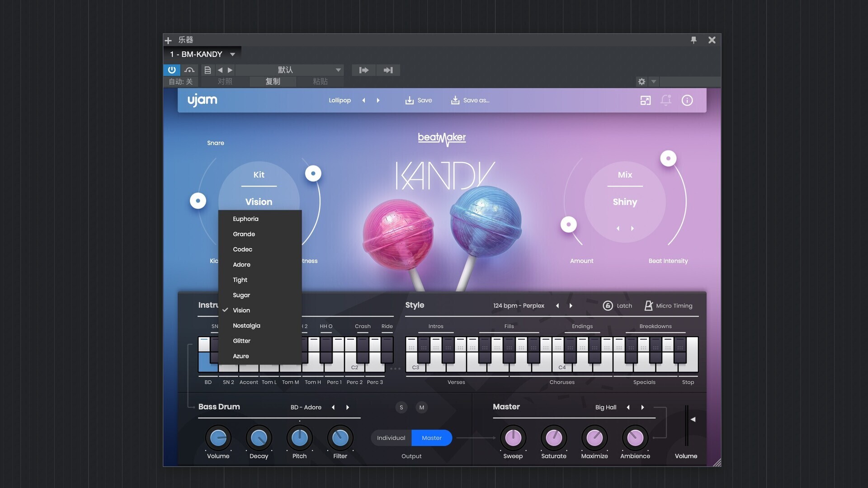
Task: Choose Sugar from the Kit menu
Action: point(260,295)
